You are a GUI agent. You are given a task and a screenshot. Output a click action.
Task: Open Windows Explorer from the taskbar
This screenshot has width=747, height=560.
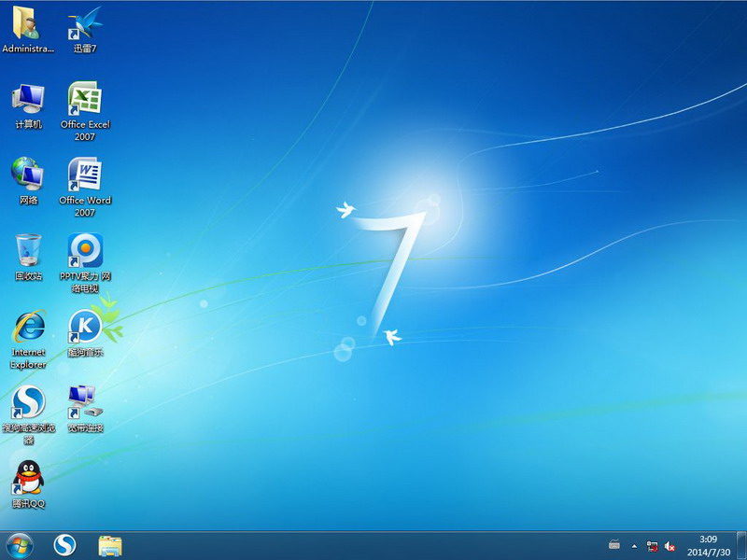[110, 546]
